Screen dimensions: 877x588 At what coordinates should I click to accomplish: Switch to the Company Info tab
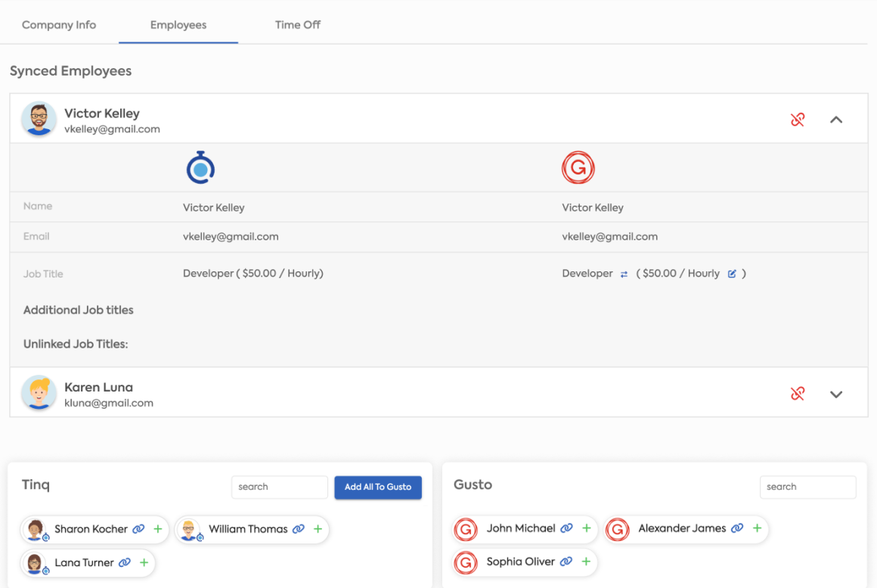coord(59,25)
